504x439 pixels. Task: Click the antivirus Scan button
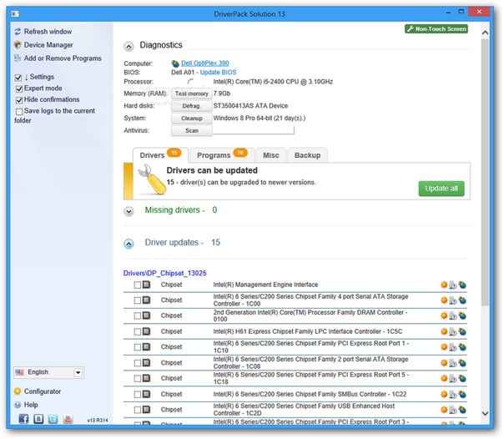click(192, 130)
